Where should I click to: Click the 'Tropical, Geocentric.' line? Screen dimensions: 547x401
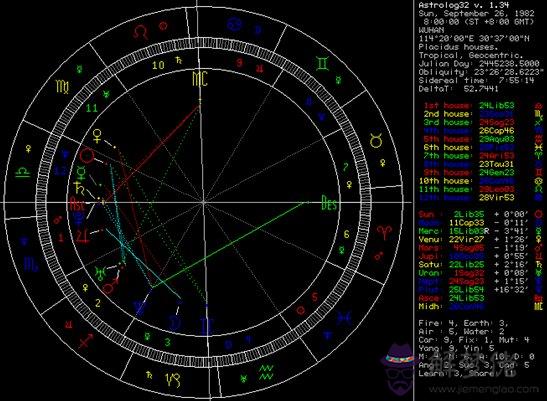click(471, 55)
